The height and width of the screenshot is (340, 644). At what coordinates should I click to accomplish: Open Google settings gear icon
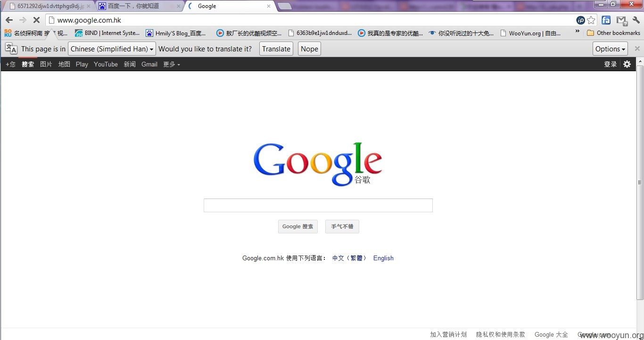[627, 64]
